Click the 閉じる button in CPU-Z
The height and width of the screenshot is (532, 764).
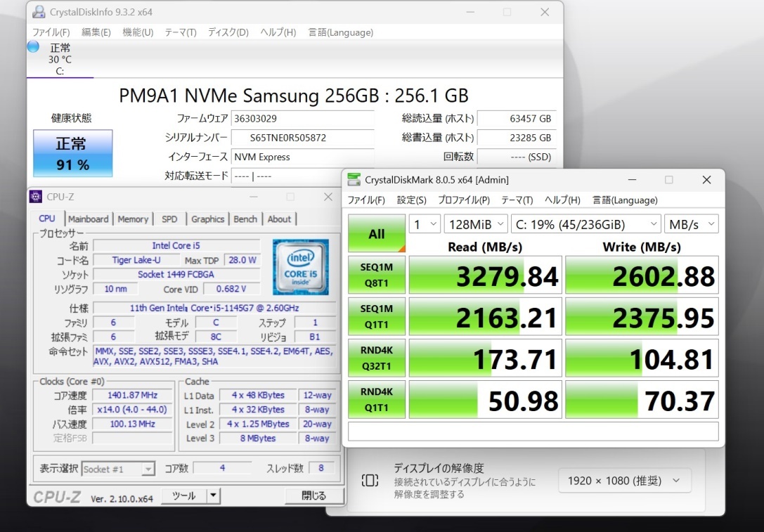[314, 496]
